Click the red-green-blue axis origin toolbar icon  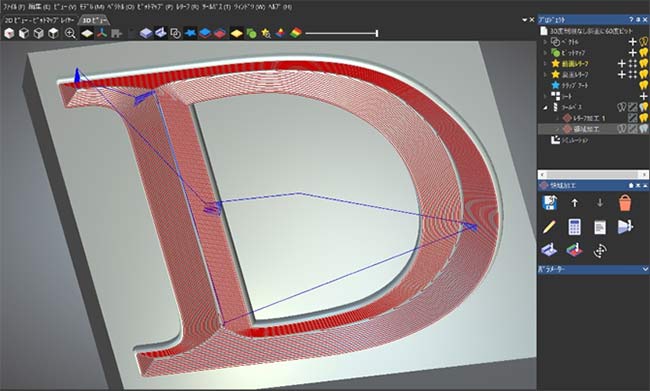pyautogui.click(x=102, y=33)
